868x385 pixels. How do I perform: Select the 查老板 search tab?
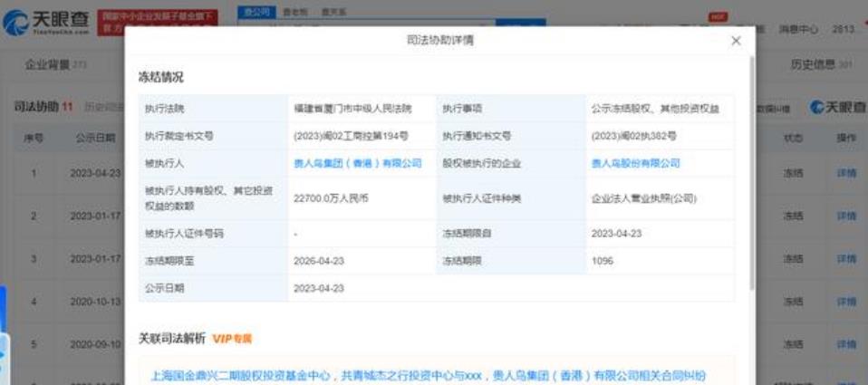click(x=294, y=12)
